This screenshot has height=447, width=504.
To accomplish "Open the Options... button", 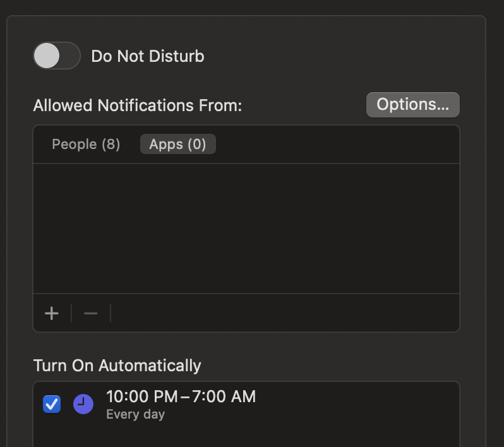I will (x=412, y=105).
